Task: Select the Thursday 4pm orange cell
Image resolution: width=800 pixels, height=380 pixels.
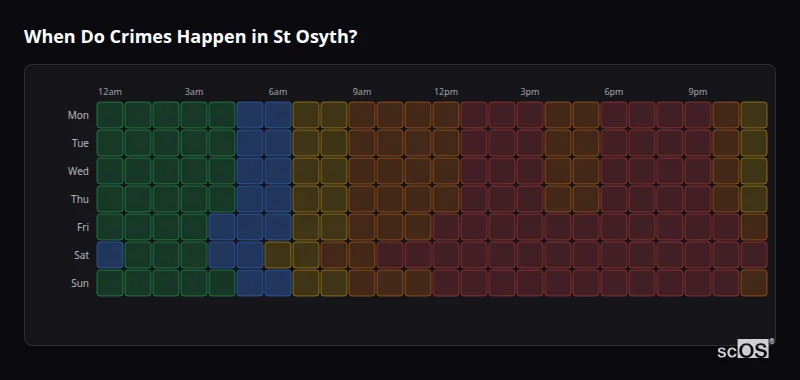Action: click(x=558, y=199)
